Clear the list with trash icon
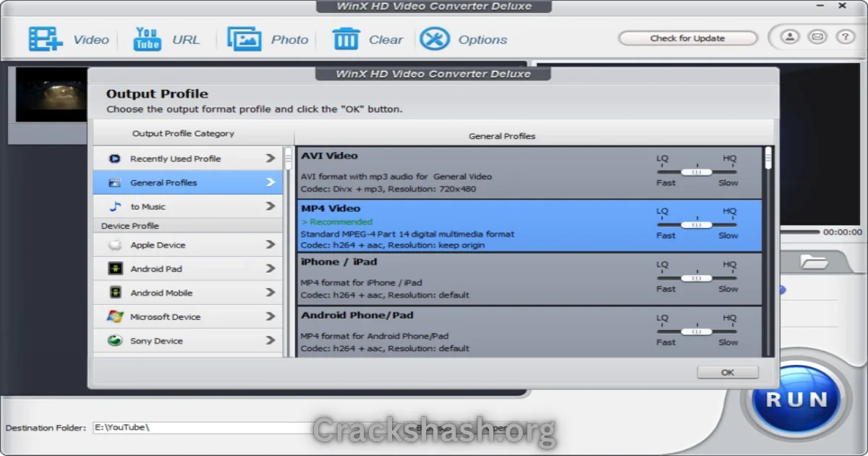The width and height of the screenshot is (868, 456). pyautogui.click(x=346, y=39)
